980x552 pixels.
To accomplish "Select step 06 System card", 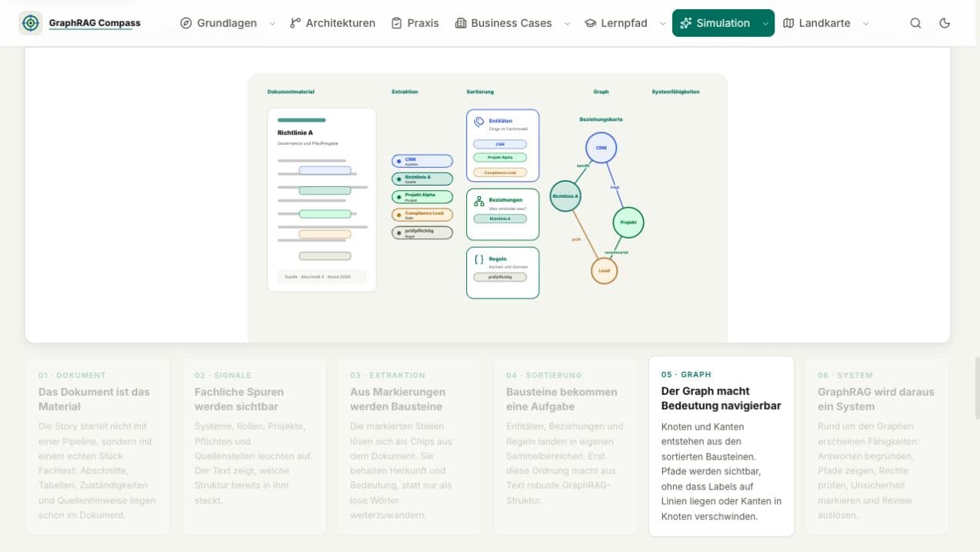I will (877, 446).
